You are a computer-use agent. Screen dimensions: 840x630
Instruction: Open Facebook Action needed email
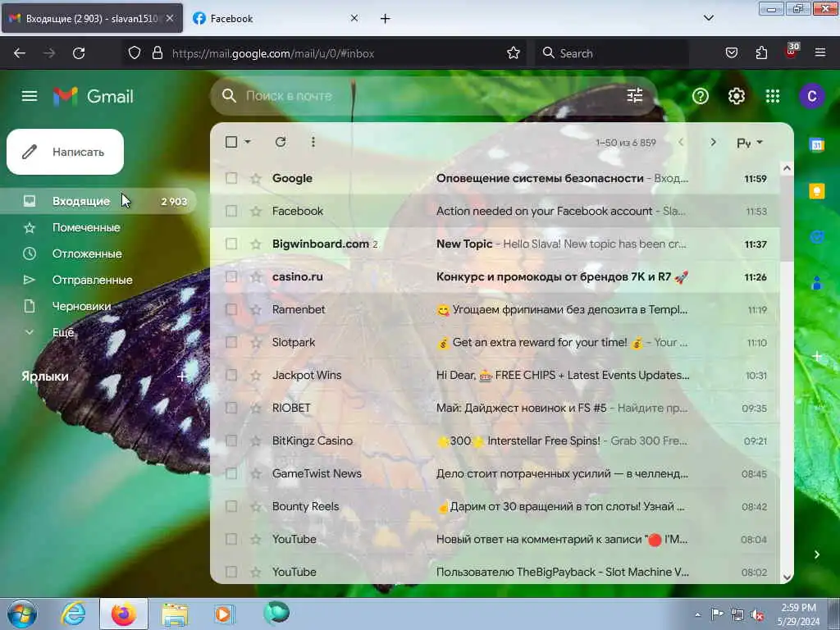point(495,211)
